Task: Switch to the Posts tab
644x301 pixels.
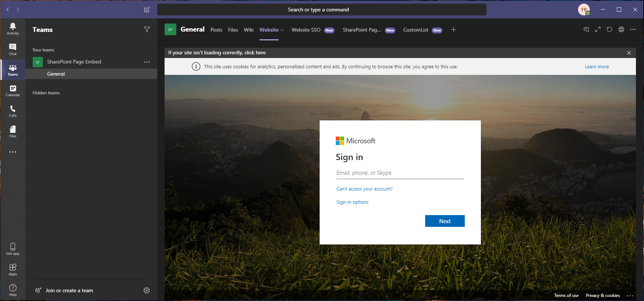Action: (x=216, y=30)
